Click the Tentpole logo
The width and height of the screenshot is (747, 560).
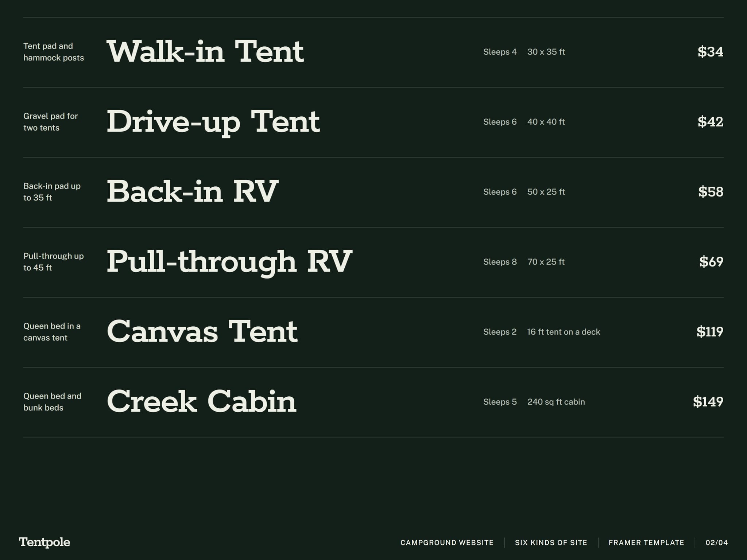[x=44, y=542]
